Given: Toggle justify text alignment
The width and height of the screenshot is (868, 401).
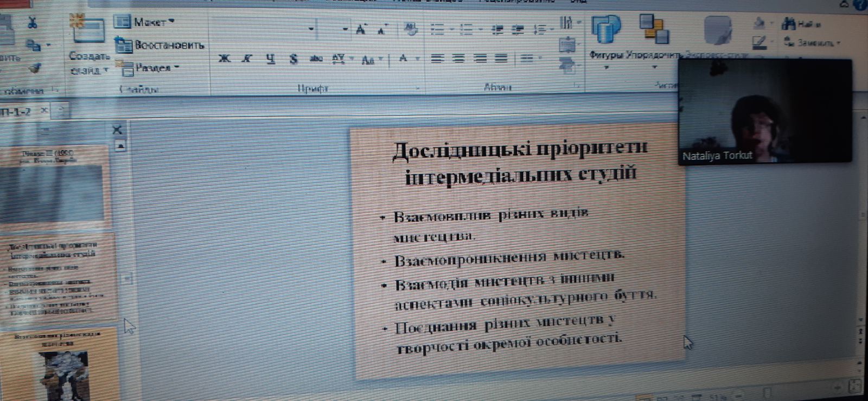Looking at the screenshot, I should tap(501, 58).
